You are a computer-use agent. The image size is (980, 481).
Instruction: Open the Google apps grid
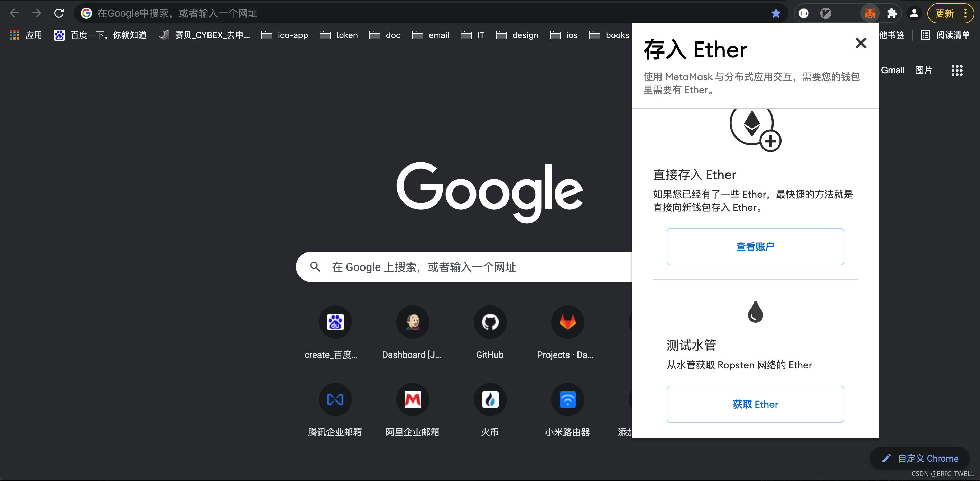tap(957, 70)
